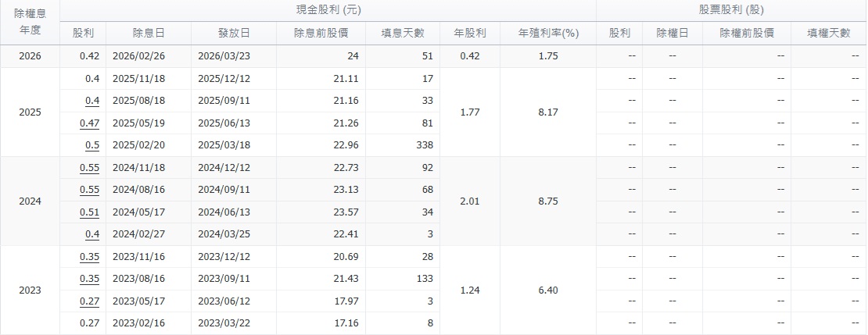
Task: Select the pre-dividend price 23.57
Action: click(x=346, y=212)
